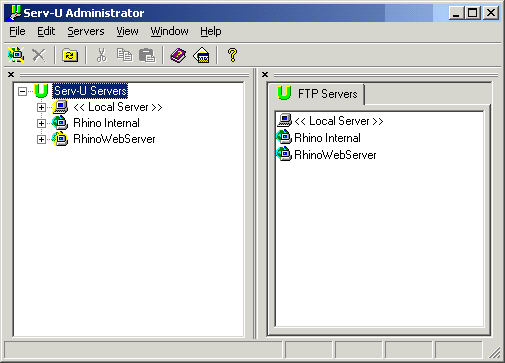The height and width of the screenshot is (363, 505).
Task: Click RhinoWebServer globe icon in tree
Action: (60, 139)
